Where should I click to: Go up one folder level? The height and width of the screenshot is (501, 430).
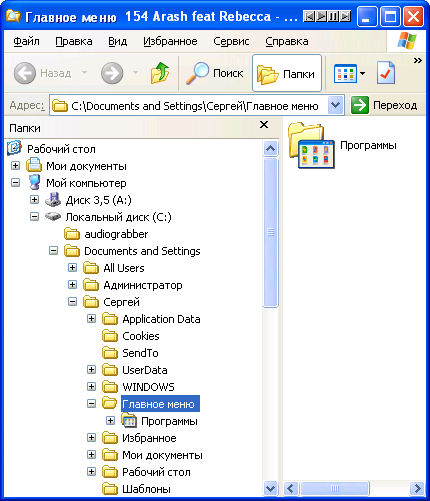(x=160, y=73)
